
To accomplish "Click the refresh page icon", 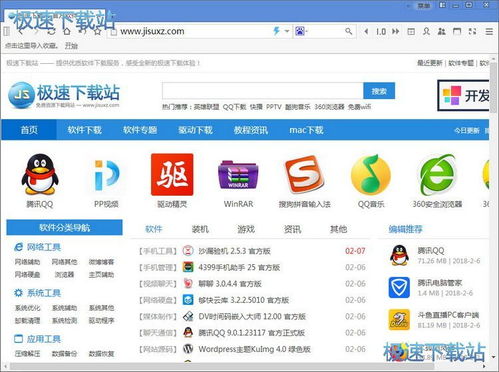I will coord(51,32).
